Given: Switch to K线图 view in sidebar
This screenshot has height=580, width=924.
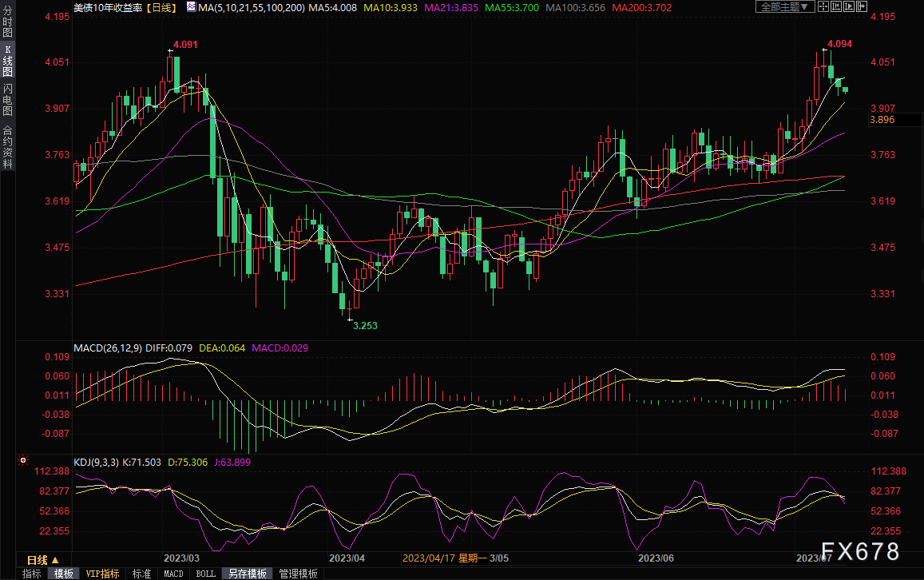Looking at the screenshot, I should pyautogui.click(x=8, y=61).
